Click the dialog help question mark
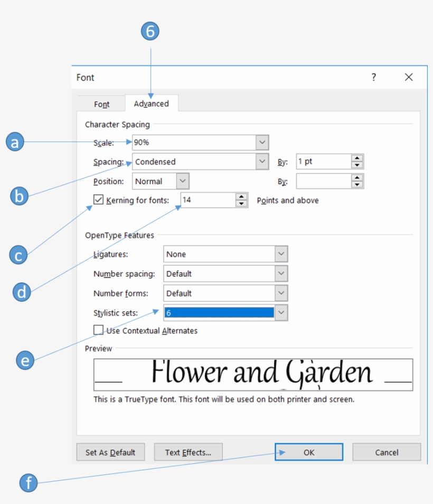This screenshot has height=504, width=433. click(x=373, y=77)
